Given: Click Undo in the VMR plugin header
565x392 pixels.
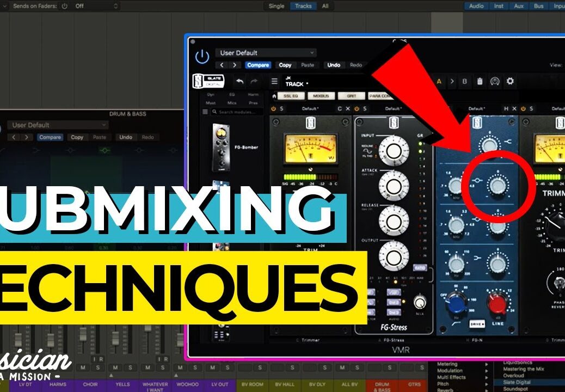Looking at the screenshot, I should (x=334, y=65).
